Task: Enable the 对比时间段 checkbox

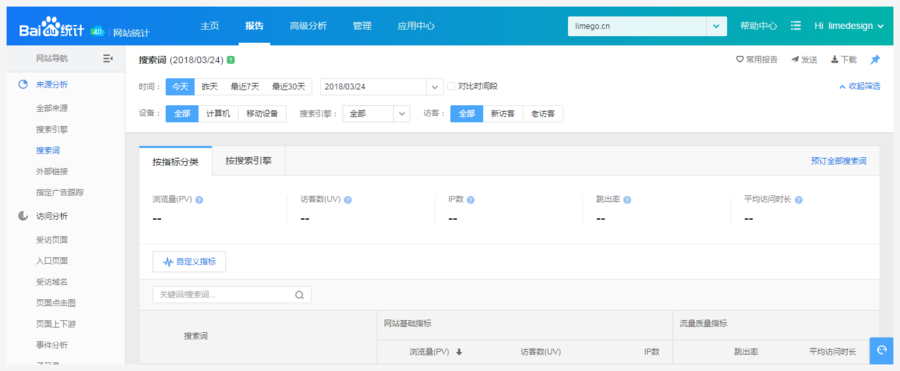Action: (451, 86)
